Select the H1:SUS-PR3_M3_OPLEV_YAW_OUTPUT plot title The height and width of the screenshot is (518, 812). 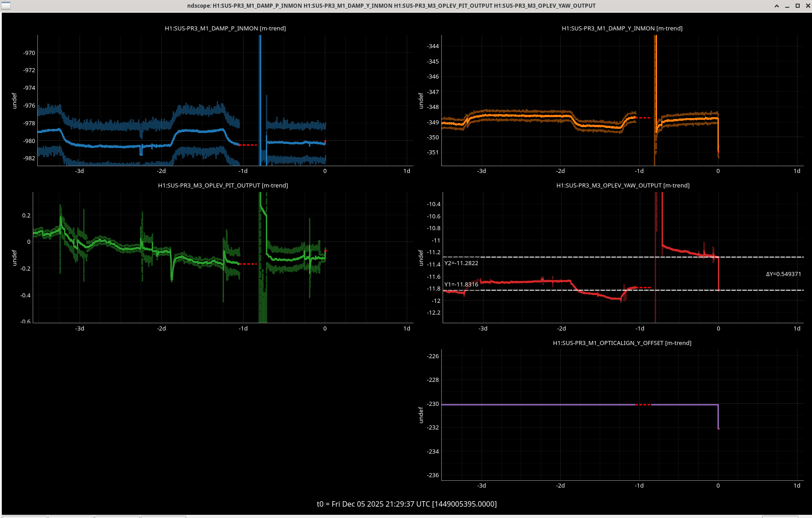pyautogui.click(x=623, y=185)
